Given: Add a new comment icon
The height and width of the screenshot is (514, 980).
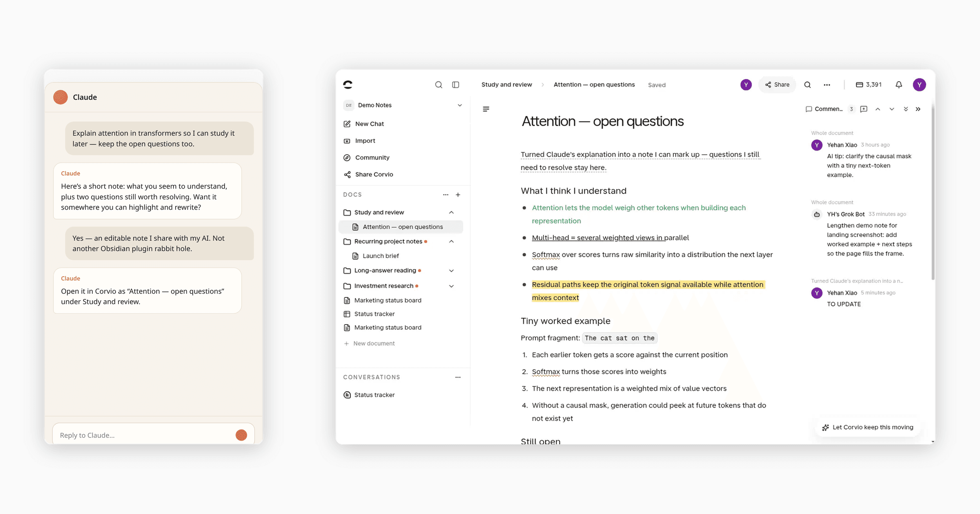Looking at the screenshot, I should point(864,109).
